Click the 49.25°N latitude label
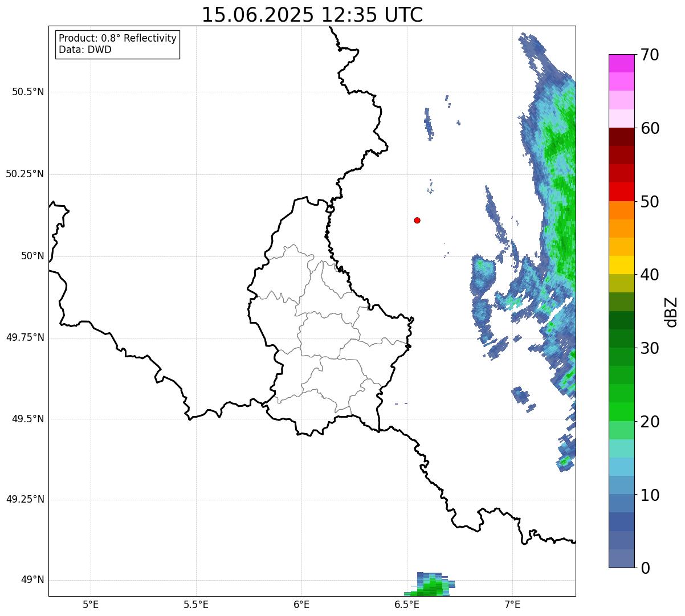The image size is (685, 616). click(x=25, y=499)
